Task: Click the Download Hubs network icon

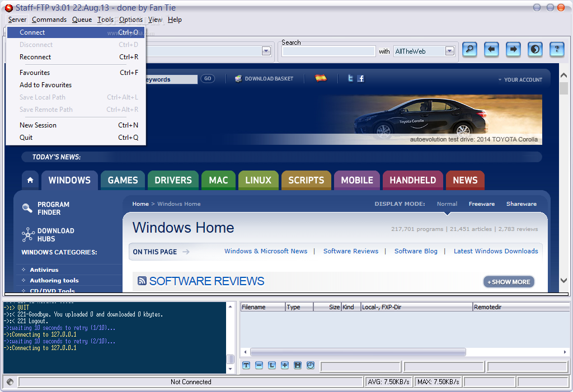Action: coord(28,234)
